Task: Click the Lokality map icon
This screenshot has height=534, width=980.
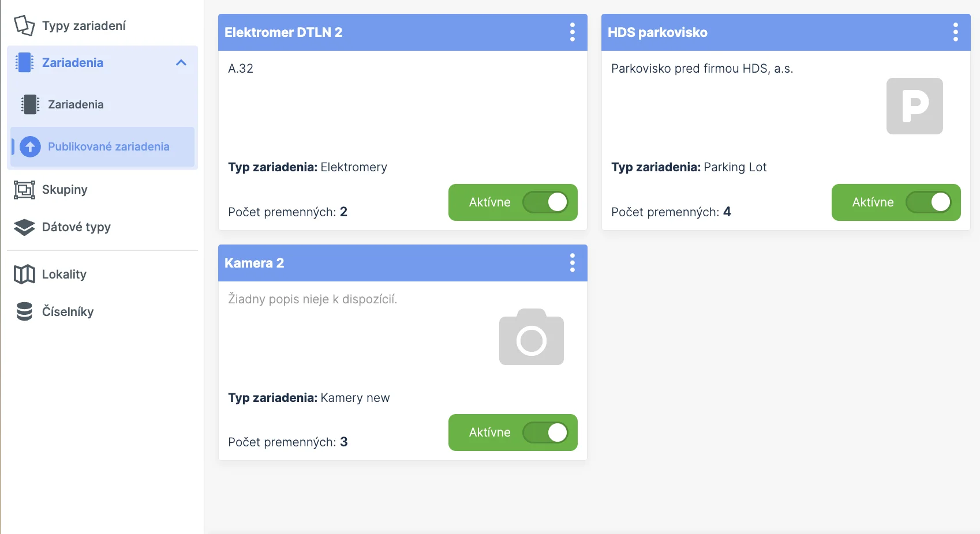Action: point(24,274)
